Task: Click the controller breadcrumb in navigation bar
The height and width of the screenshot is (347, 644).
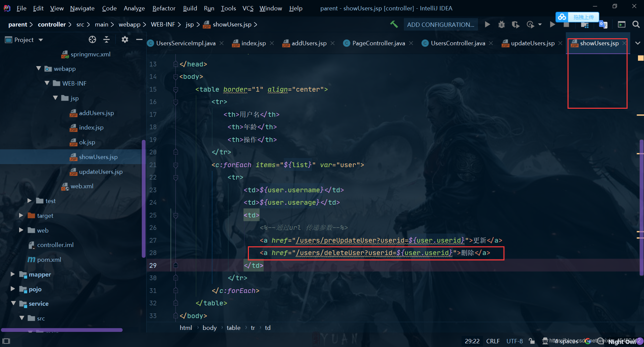Action: [52, 24]
